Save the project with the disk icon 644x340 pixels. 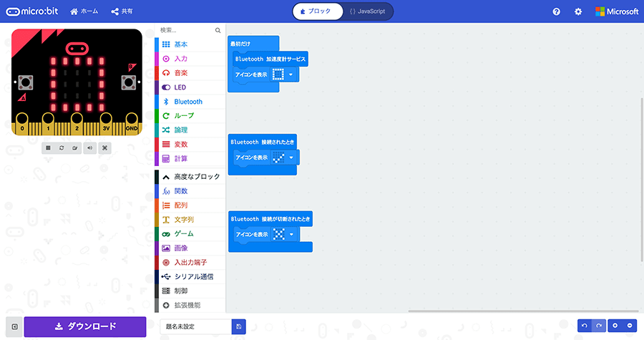point(238,327)
